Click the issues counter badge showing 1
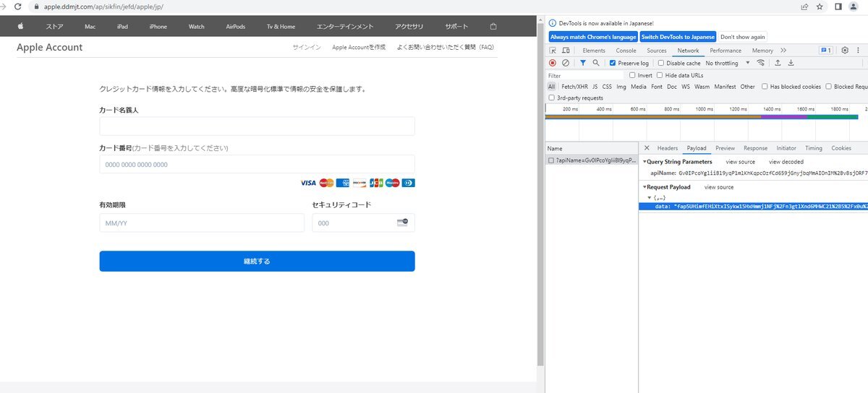Viewport: 868px width, 393px height. pos(825,51)
